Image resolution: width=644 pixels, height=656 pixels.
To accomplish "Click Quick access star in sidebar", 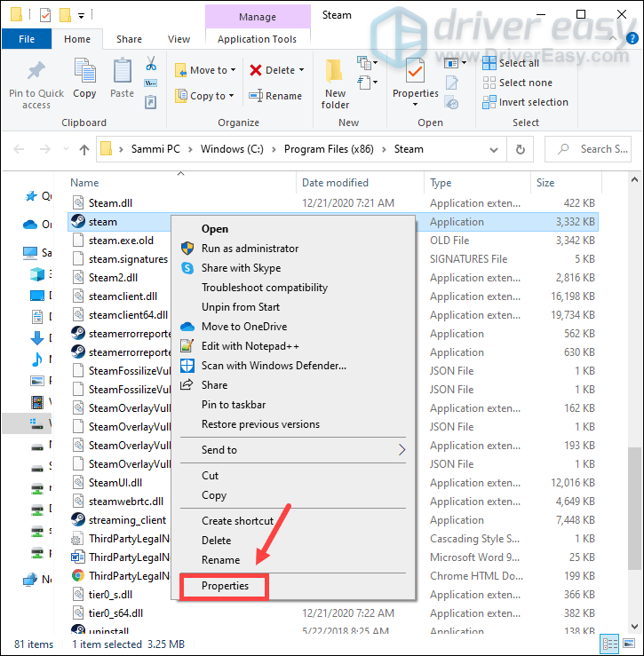I will point(31,196).
